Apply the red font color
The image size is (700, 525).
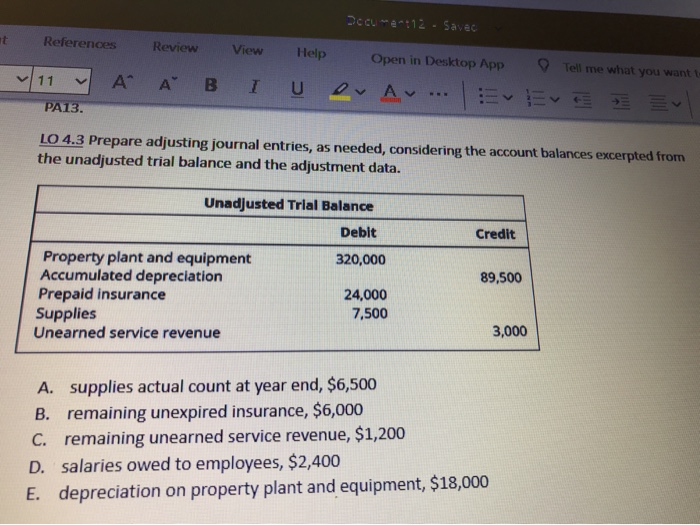pos(390,93)
